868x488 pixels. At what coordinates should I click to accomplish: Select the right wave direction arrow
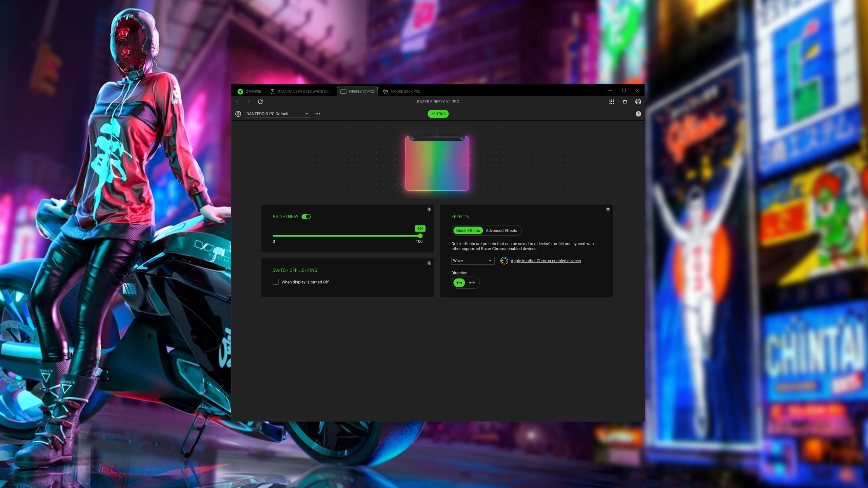(x=472, y=283)
